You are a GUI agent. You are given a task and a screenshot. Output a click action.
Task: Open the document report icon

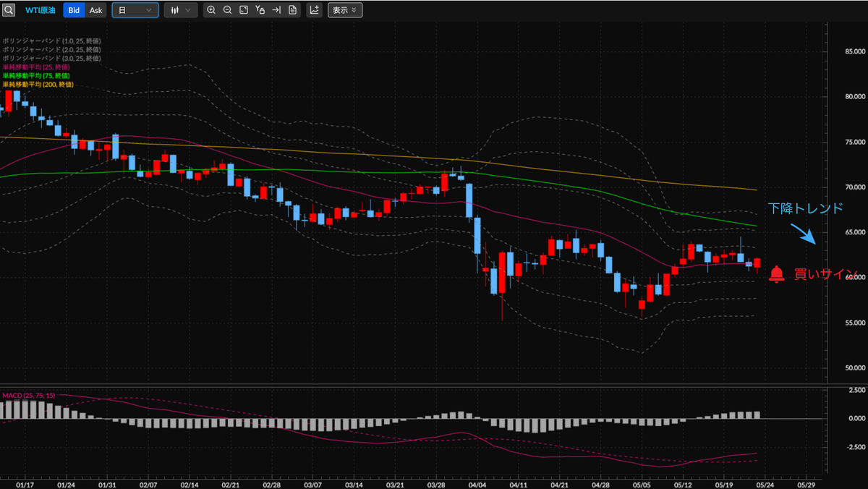tap(292, 10)
